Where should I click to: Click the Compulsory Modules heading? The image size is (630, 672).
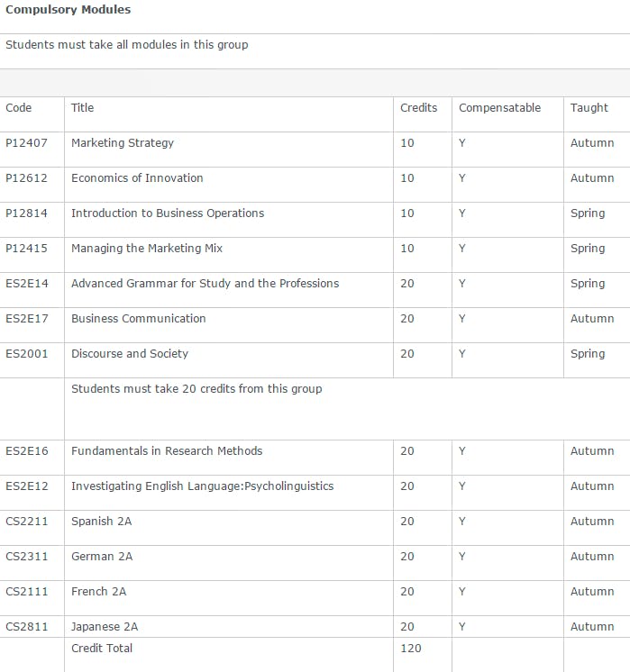tap(68, 9)
